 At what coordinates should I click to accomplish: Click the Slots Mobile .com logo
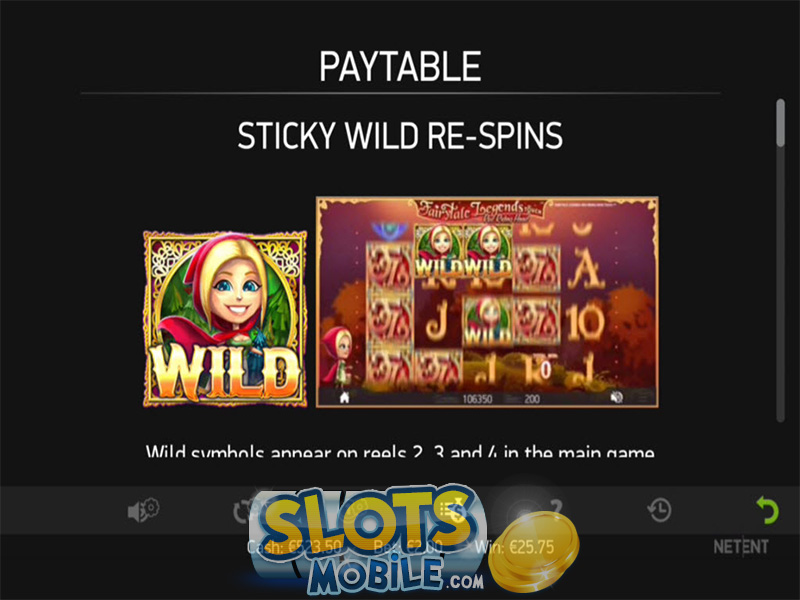point(372,541)
